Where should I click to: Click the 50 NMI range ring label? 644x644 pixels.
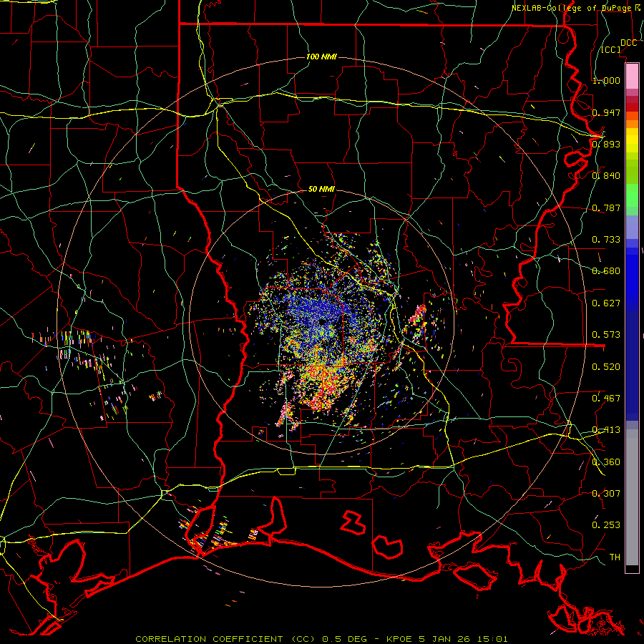[x=321, y=189]
